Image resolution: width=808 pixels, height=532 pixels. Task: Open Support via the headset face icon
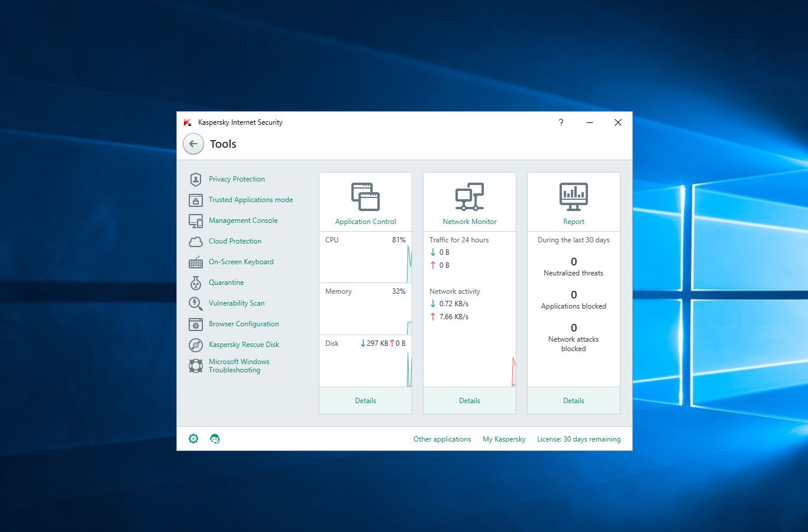pyautogui.click(x=215, y=439)
